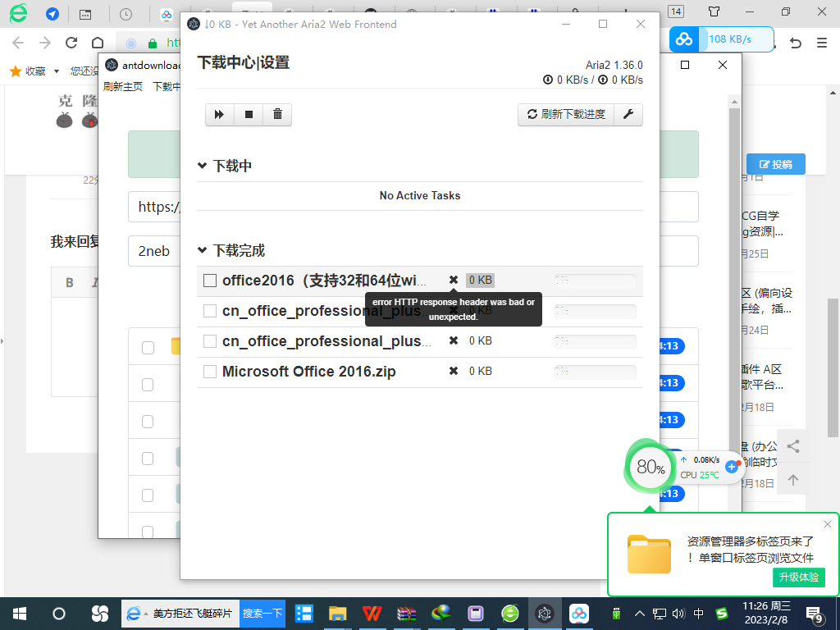The image size is (840, 630).
Task: Click the taskbar volume icon
Action: pos(678,614)
